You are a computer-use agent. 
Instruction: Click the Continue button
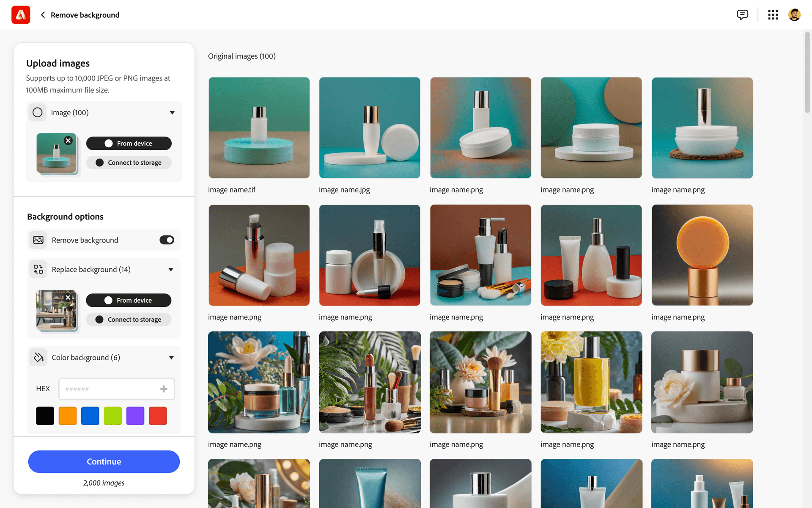pos(104,461)
